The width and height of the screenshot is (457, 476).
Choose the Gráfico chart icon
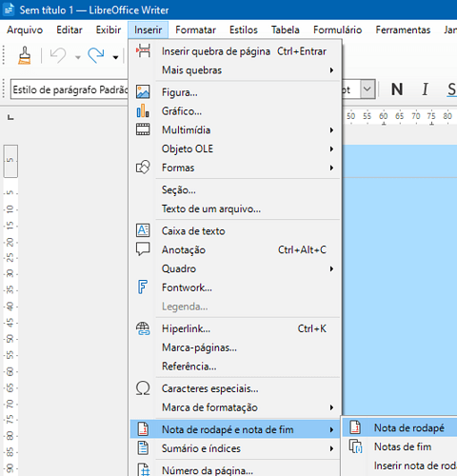[x=143, y=110]
